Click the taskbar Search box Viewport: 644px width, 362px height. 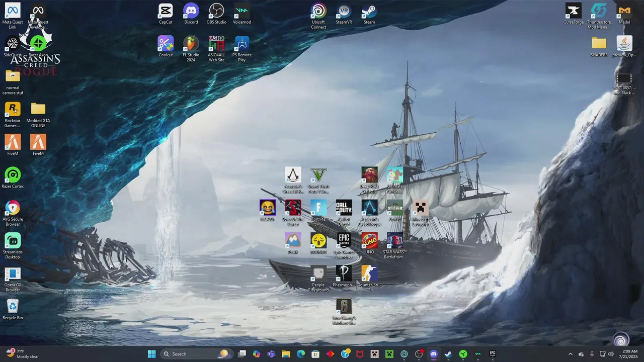tap(196, 354)
